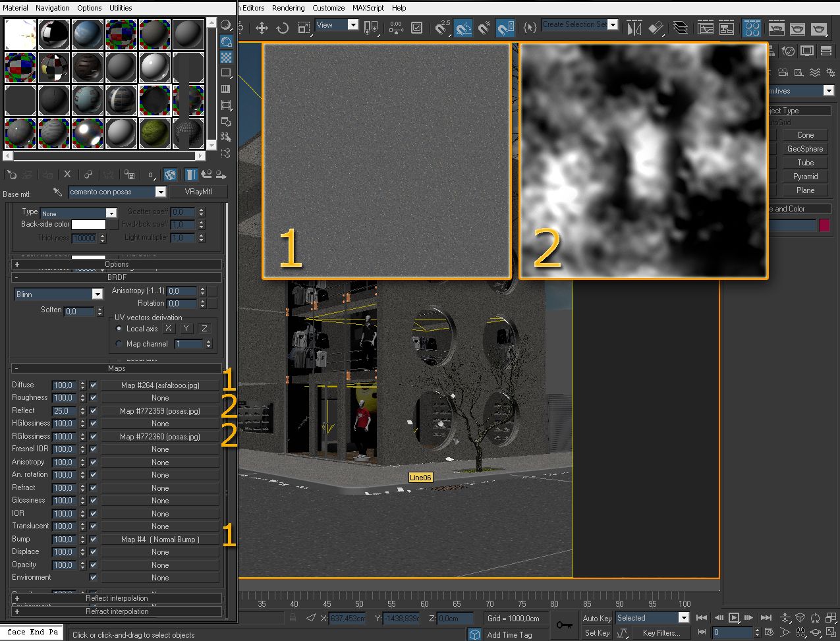Click the VRayMtl material type button
This screenshot has height=641, width=840.
tap(198, 192)
